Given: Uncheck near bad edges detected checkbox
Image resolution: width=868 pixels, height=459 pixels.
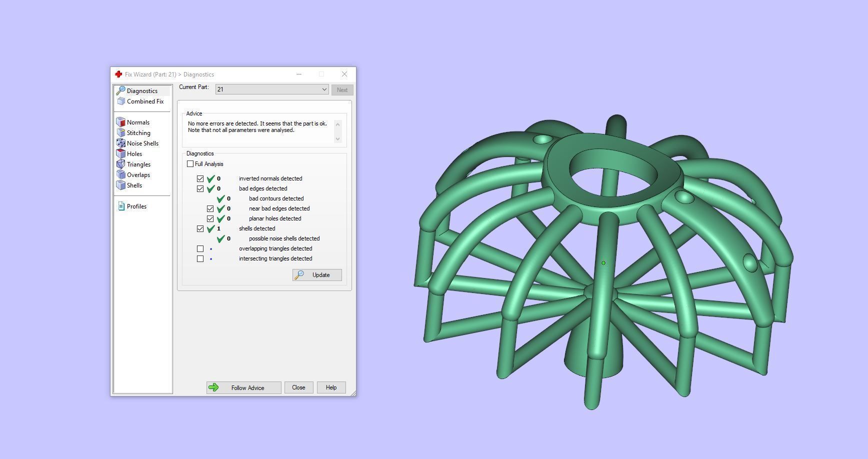Looking at the screenshot, I should click(x=210, y=208).
